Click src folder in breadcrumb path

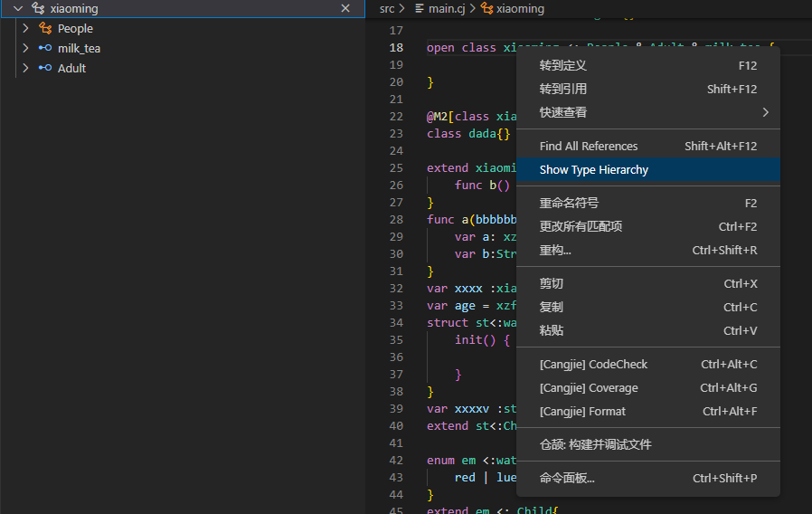[387, 8]
